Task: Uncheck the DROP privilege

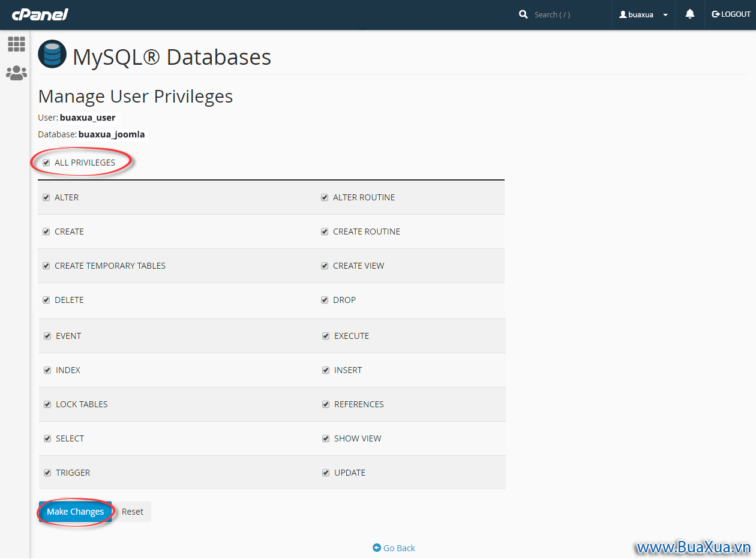Action: pos(325,300)
